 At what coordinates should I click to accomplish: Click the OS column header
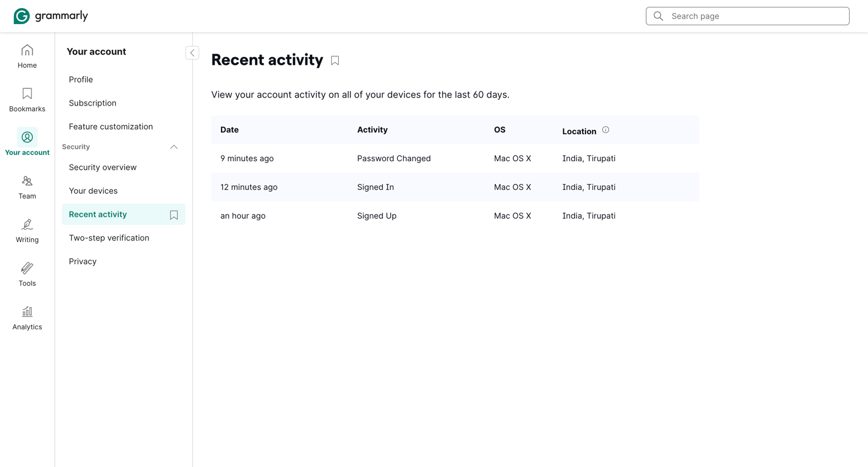pyautogui.click(x=500, y=130)
